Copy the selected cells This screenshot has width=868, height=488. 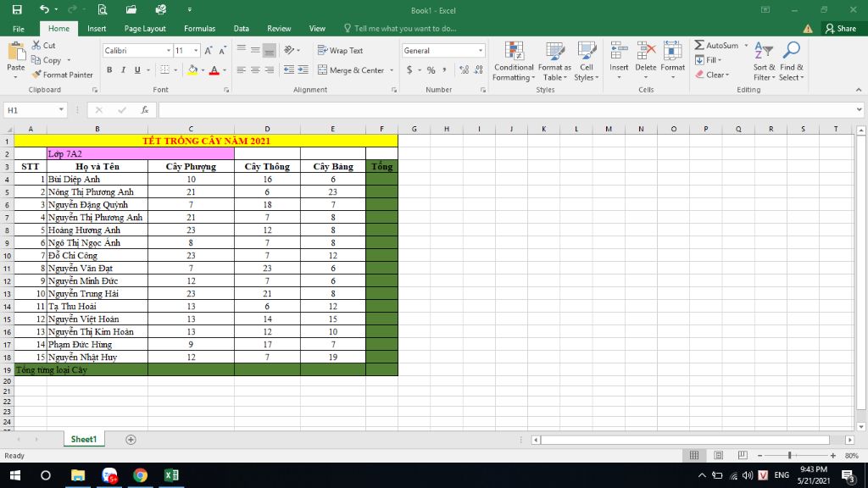[47, 60]
